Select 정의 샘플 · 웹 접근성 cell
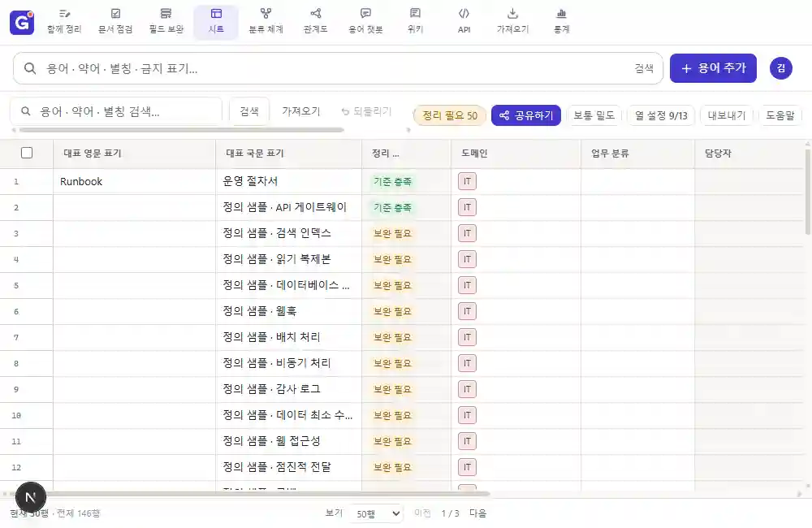Viewport: 812px width, 528px height. pos(288,441)
